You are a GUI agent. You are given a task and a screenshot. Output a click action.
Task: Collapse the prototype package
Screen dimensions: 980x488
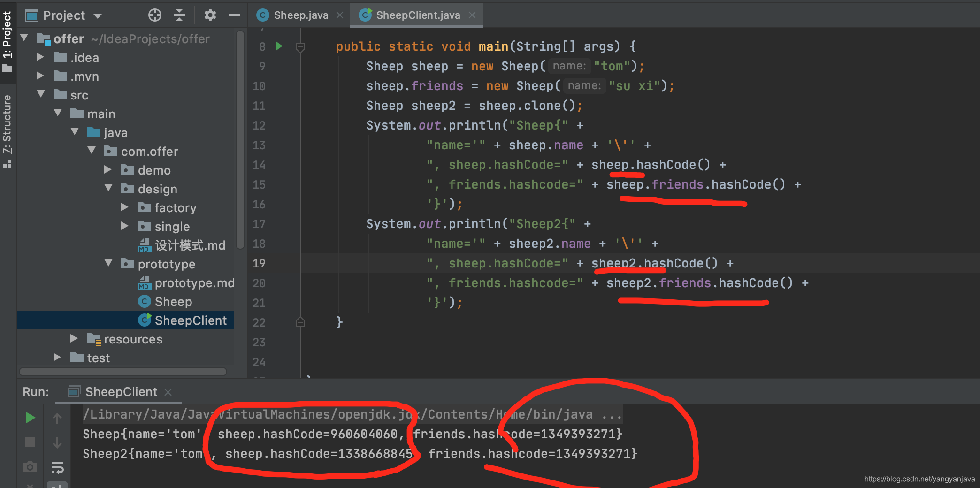pyautogui.click(x=108, y=263)
